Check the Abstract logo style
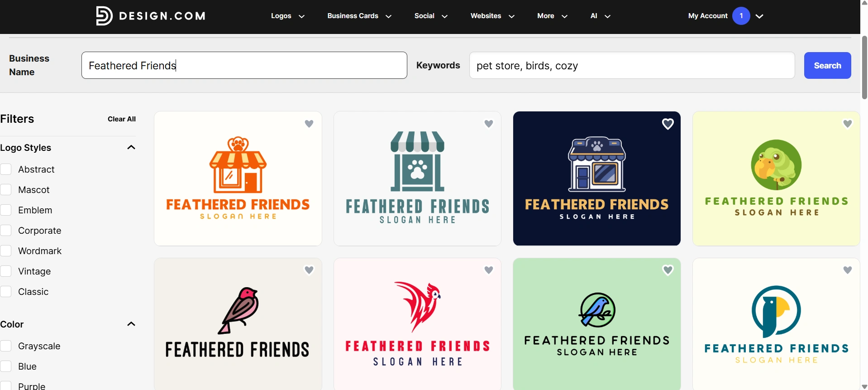 click(x=6, y=169)
